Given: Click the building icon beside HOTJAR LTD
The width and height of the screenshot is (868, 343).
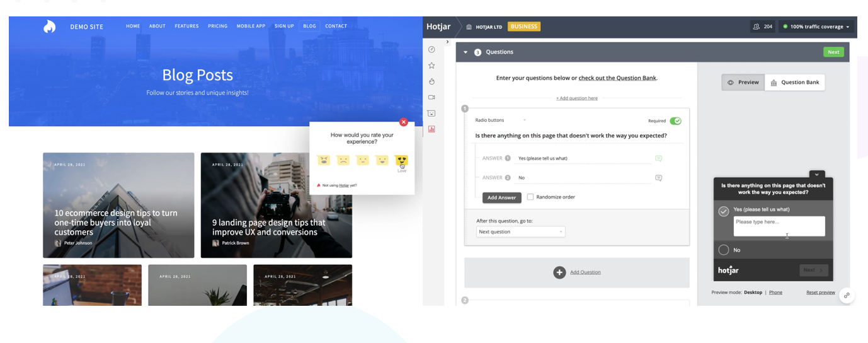Looking at the screenshot, I should click(x=469, y=26).
